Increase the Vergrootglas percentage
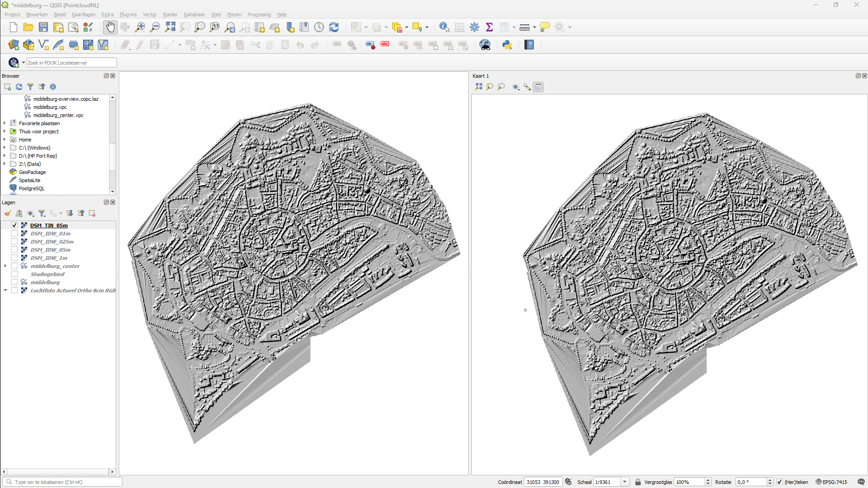Screen dimensions: 868x488 point(707,479)
